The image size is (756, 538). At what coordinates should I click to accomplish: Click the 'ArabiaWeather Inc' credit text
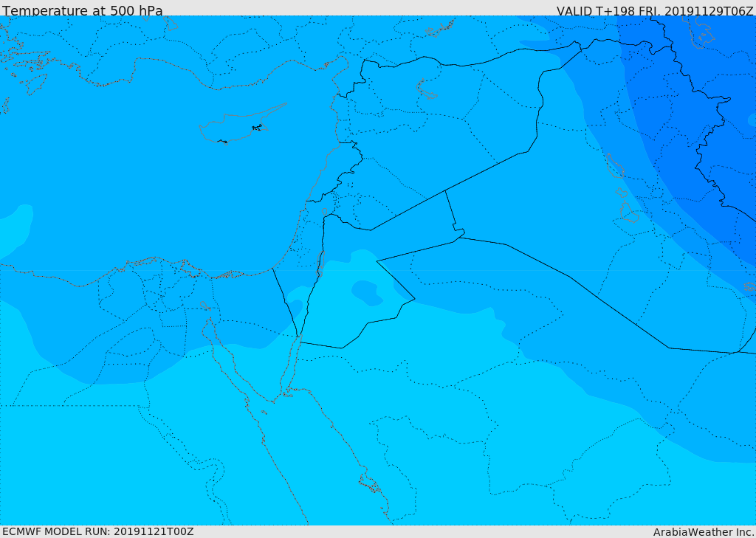click(703, 532)
